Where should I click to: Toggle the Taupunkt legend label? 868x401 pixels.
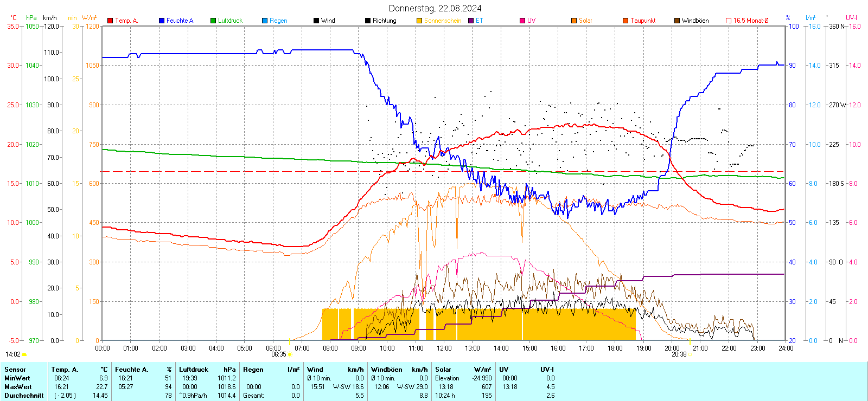[643, 21]
